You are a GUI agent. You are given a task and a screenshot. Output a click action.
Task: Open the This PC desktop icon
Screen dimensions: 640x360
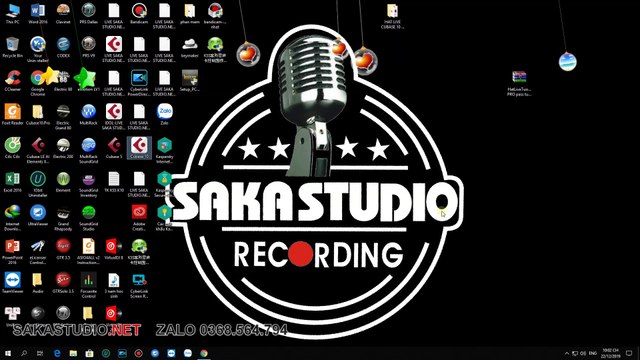[13, 13]
